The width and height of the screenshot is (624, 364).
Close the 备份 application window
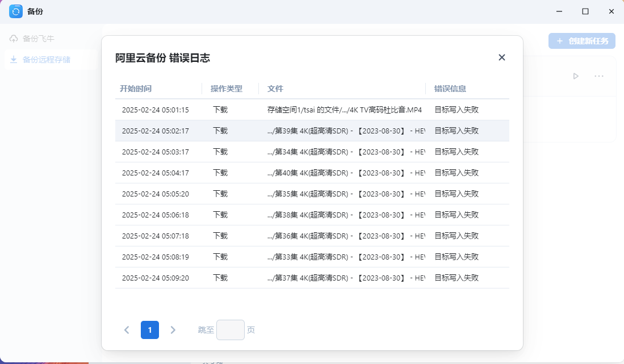pos(612,11)
